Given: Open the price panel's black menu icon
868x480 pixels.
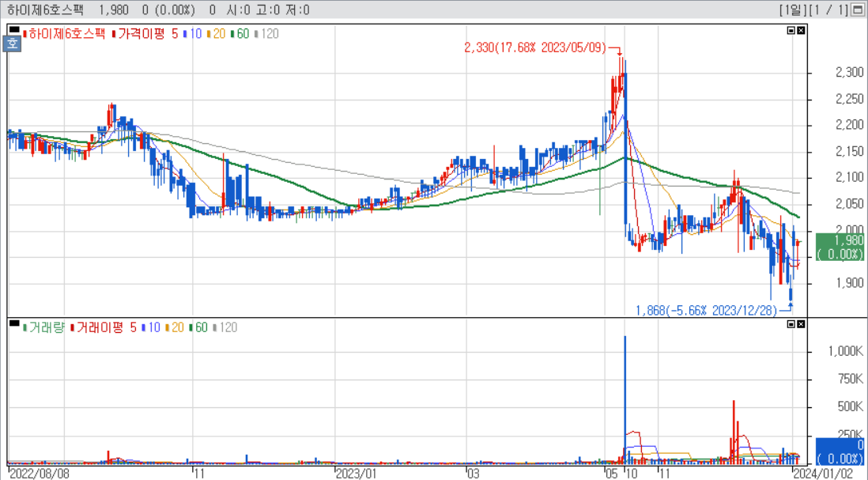Looking at the screenshot, I should (x=14, y=30).
